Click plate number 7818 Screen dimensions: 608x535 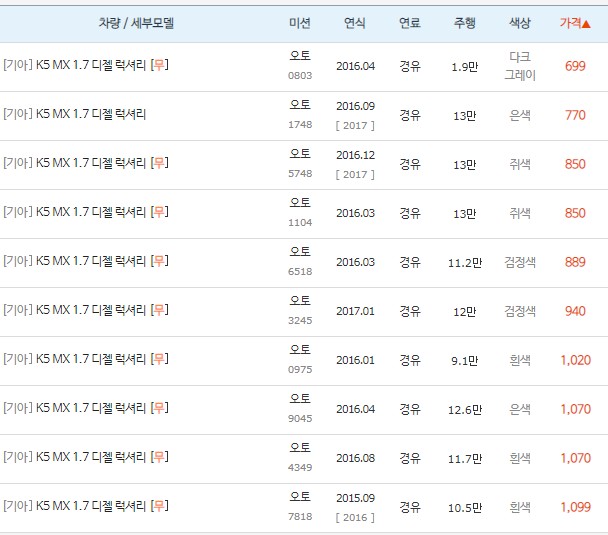pyautogui.click(x=300, y=516)
